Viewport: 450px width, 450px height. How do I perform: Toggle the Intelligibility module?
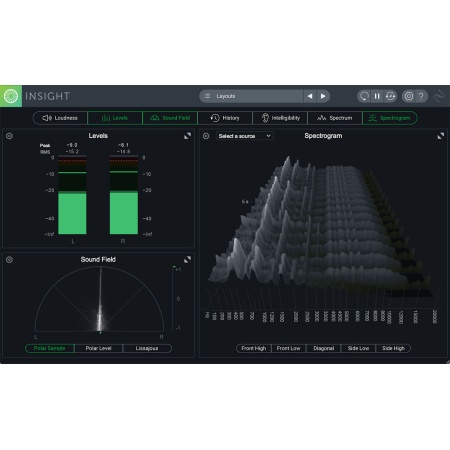[280, 118]
